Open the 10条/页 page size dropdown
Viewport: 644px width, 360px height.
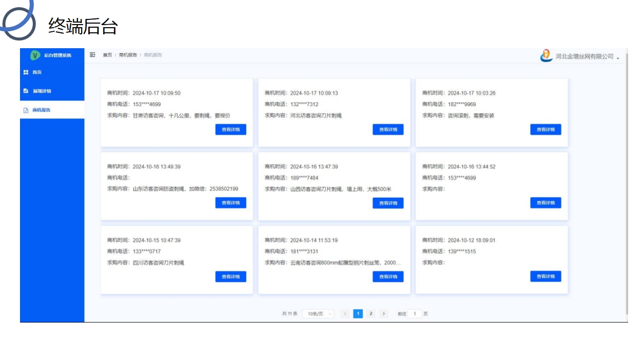coord(318,314)
